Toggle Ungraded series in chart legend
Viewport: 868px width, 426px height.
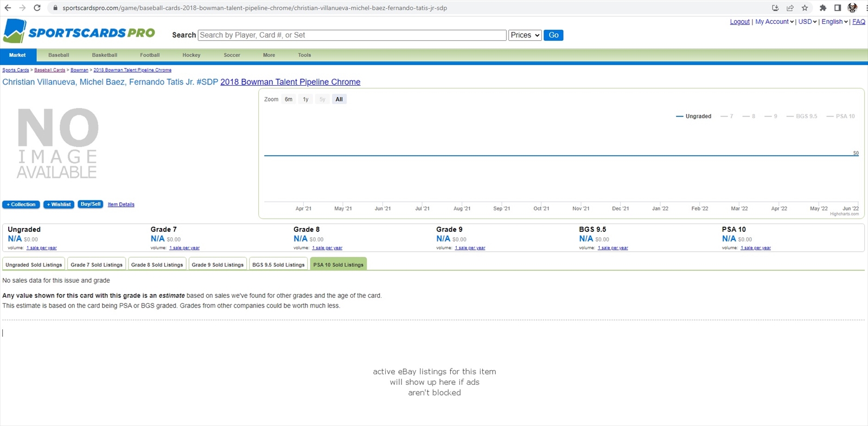694,116
